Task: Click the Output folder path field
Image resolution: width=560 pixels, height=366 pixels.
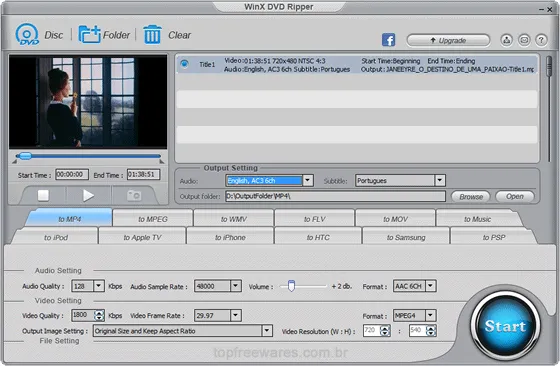Action: click(x=335, y=196)
